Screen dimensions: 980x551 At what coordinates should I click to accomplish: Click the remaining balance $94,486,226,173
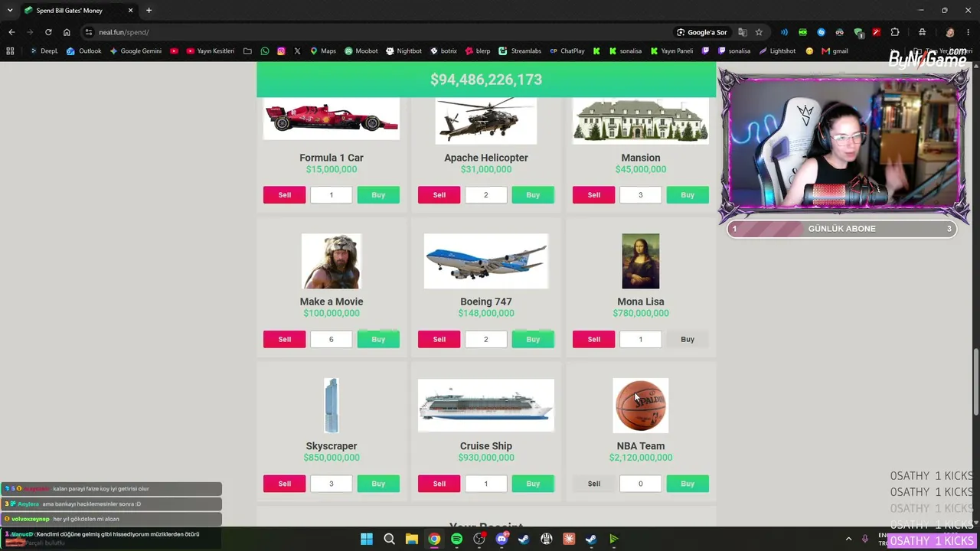click(x=486, y=80)
